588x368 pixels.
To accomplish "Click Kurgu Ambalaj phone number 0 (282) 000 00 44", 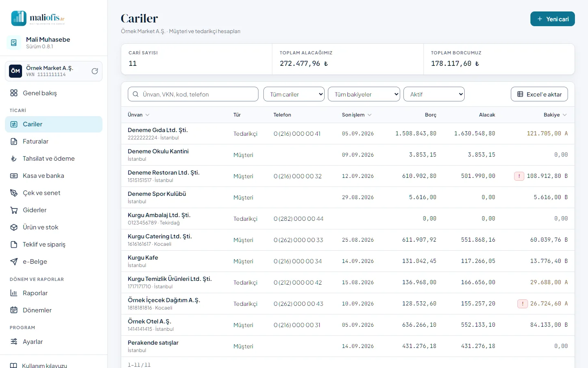I will coord(298,219).
